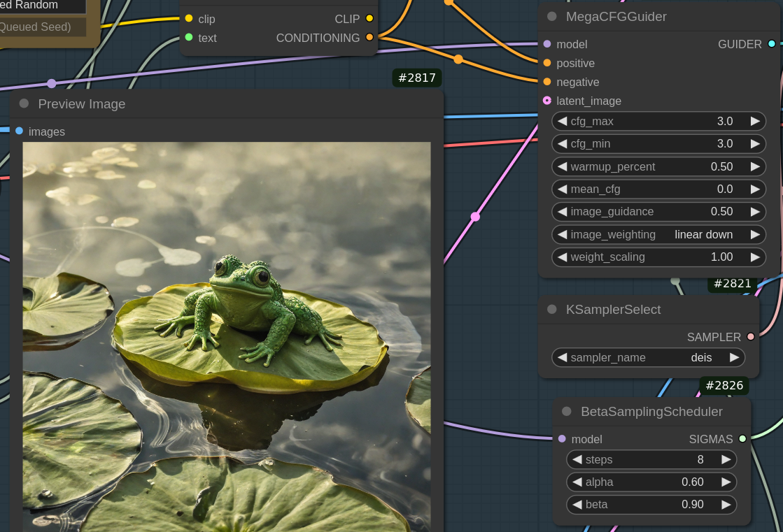Click the frog on lily pad preview image
The height and width of the screenshot is (532, 783).
[x=227, y=337]
